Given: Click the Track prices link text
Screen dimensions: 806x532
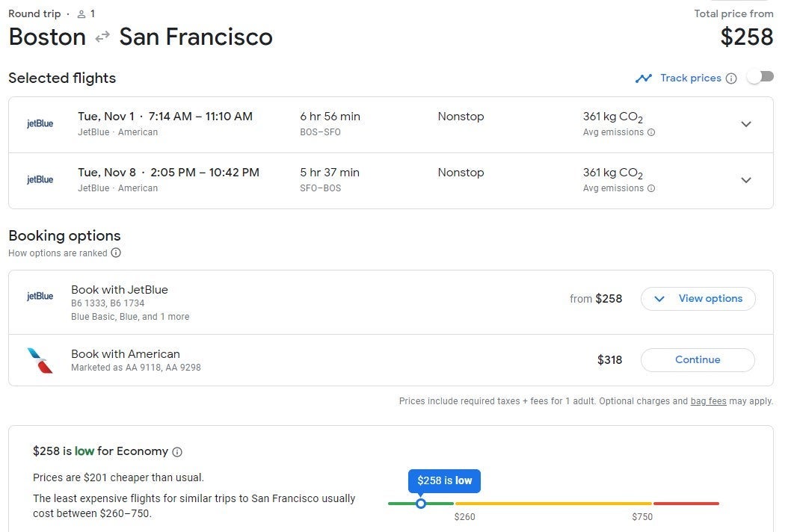Looking at the screenshot, I should (690, 78).
